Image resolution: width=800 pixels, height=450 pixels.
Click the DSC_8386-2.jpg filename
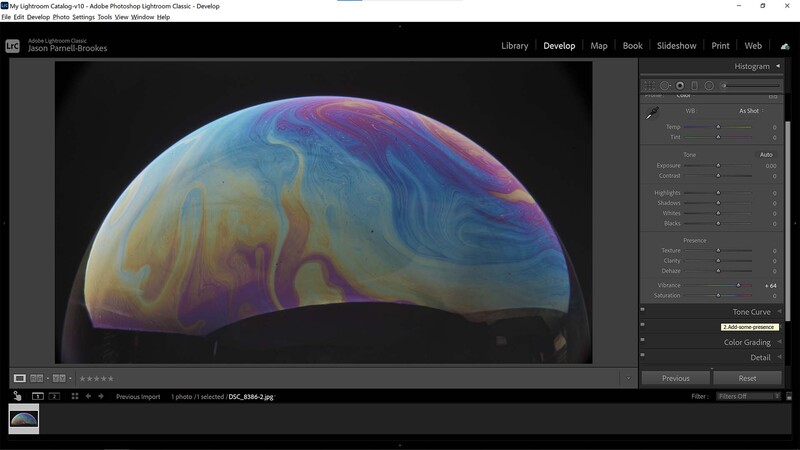click(251, 396)
